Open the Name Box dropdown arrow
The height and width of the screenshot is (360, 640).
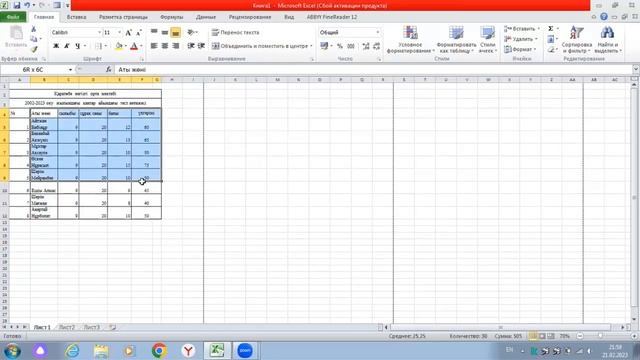(70, 70)
